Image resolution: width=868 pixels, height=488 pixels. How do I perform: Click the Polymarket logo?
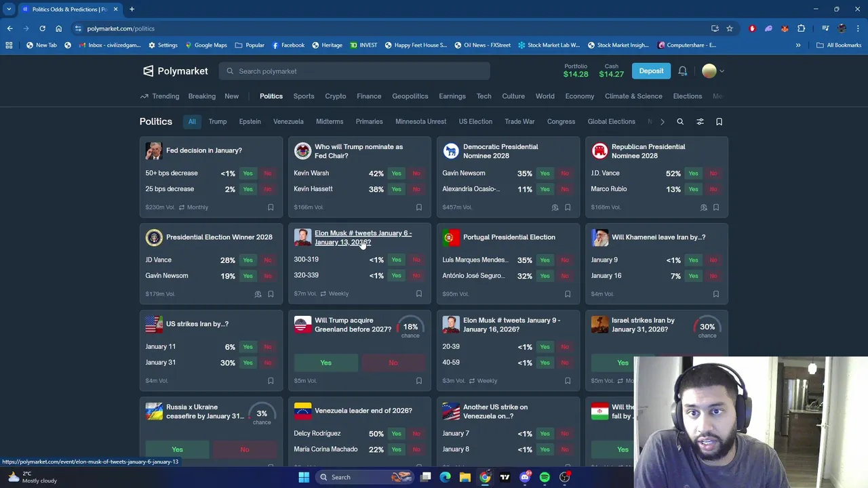(x=176, y=71)
